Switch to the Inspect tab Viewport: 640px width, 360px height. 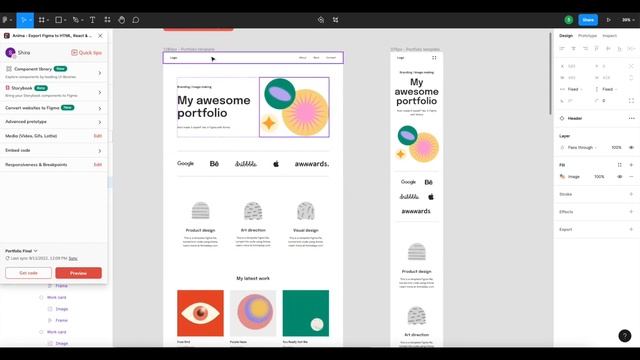tap(610, 36)
